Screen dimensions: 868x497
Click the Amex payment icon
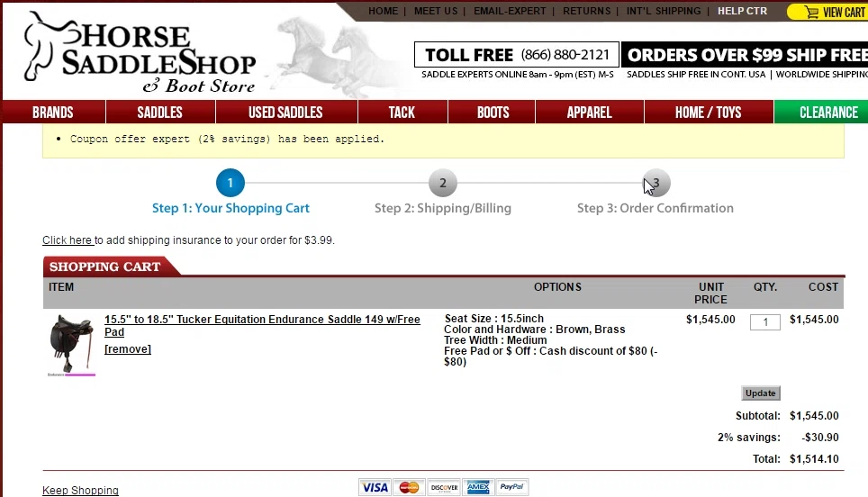click(478, 487)
